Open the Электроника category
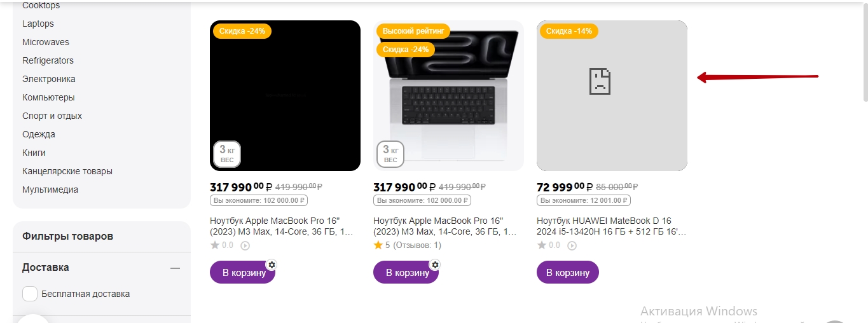The image size is (868, 323). (x=49, y=79)
